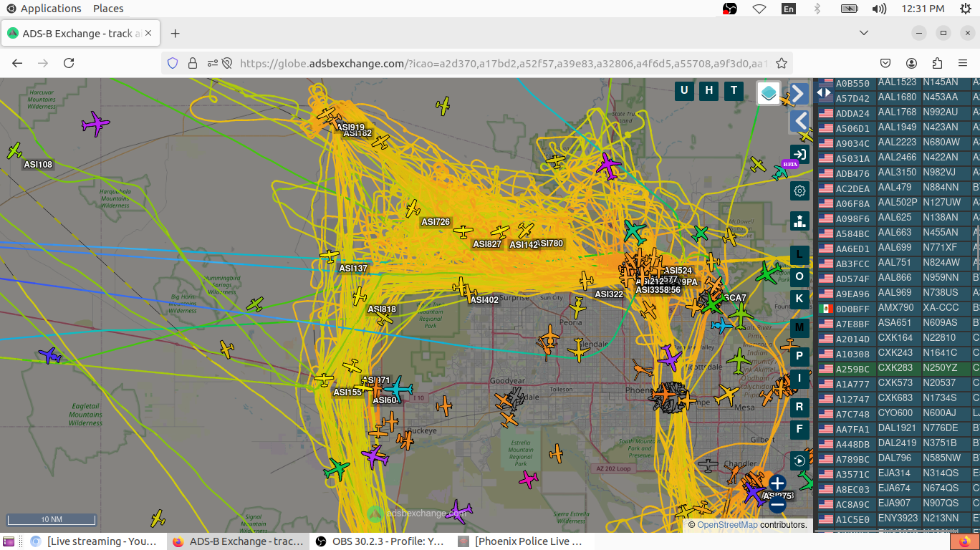Toggle the M map button

click(x=800, y=327)
